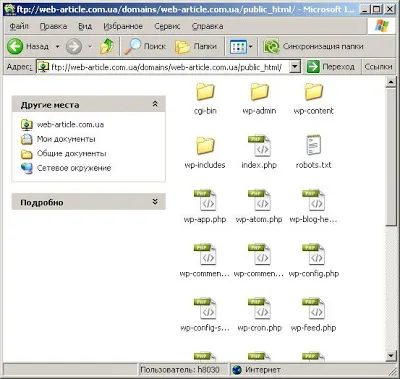Screen dimensions: 400x379
Task: Open the Правка menu
Action: point(53,26)
